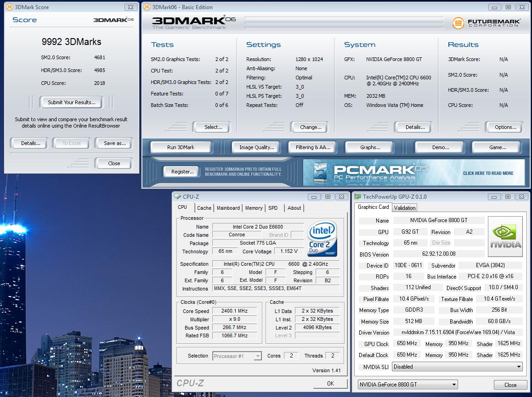Click the CPU-Z title bar icon
This screenshot has height=397, width=532.
177,196
